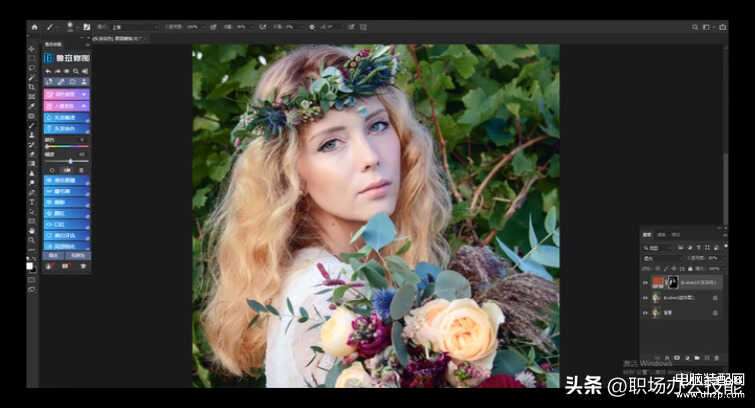
Task: Click the gear smoothing options icon
Action: pos(312,27)
